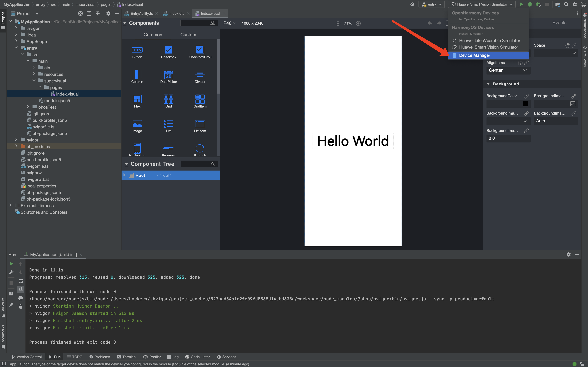This screenshot has width=588, height=367.
Task: Switch to the Custom components tab
Action: (x=188, y=35)
